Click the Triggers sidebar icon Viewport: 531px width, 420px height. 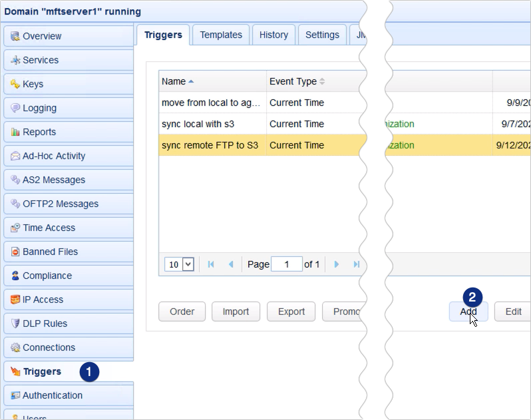15,371
